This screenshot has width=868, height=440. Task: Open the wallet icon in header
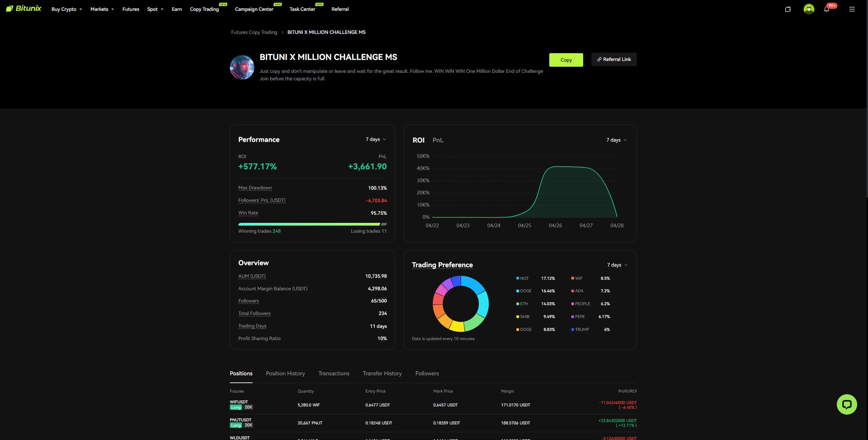click(788, 9)
